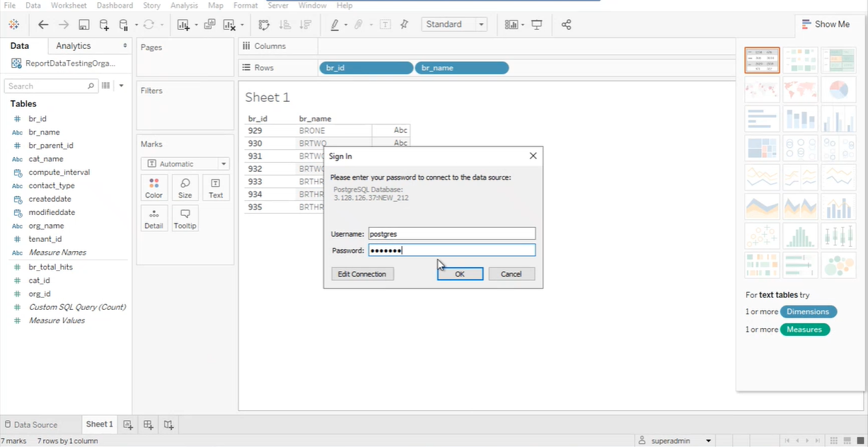
Task: Select the text table chart in Show Me
Action: 763,60
